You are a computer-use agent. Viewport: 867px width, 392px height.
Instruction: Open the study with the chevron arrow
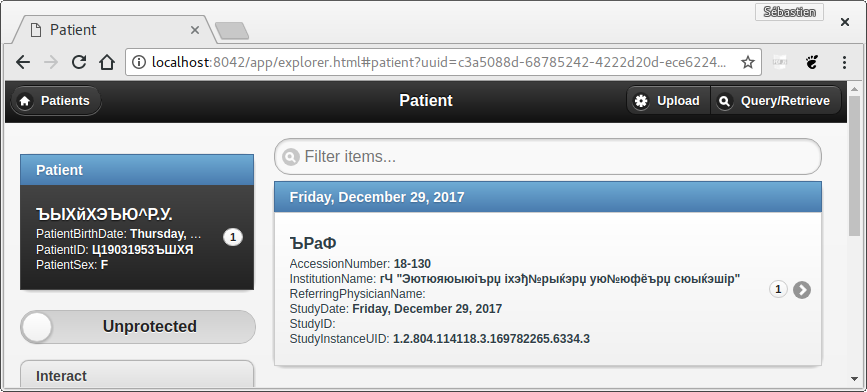802,290
